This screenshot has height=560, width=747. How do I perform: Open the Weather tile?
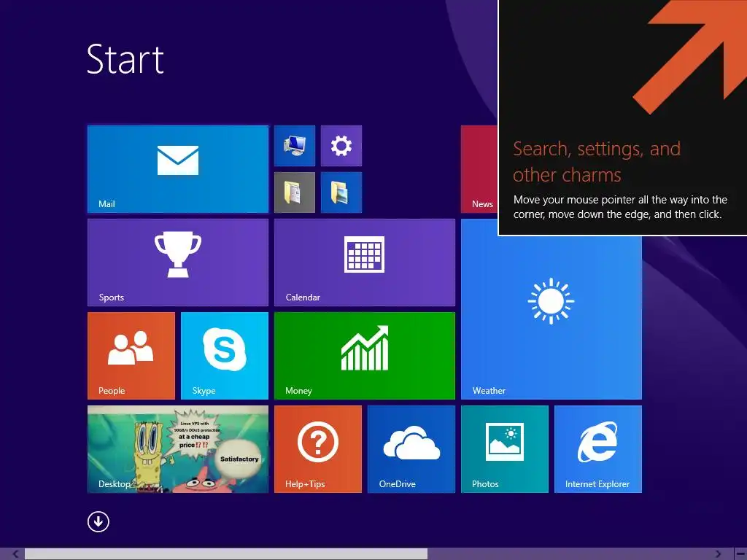point(551,318)
